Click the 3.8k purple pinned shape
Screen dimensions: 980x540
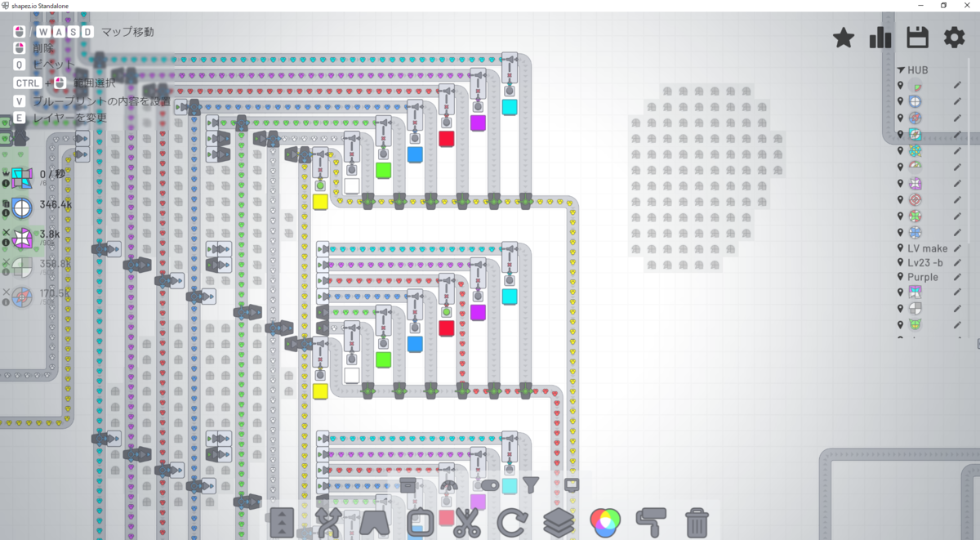point(22,238)
